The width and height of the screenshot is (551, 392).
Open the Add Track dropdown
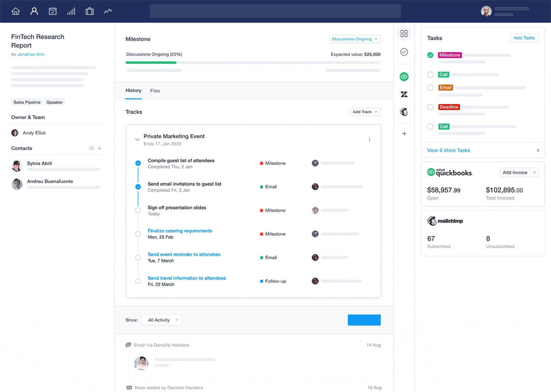pos(365,112)
